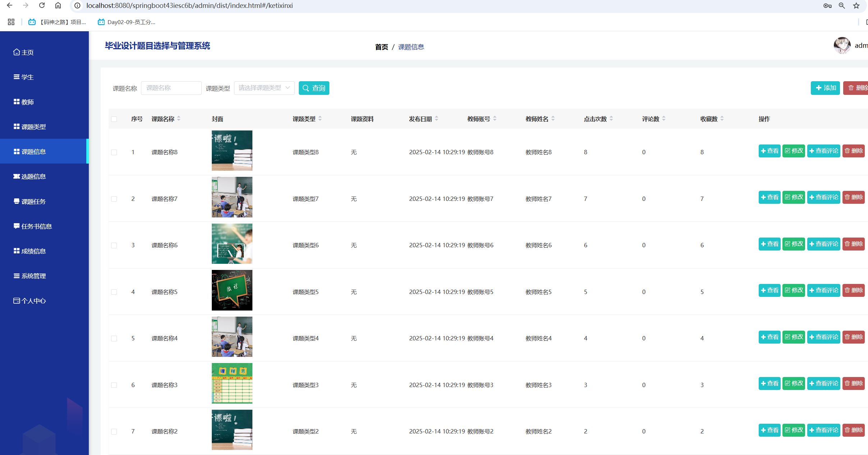This screenshot has height=455, width=868.
Task: Check the row checkbox for 课题名称5
Action: [x=114, y=292]
